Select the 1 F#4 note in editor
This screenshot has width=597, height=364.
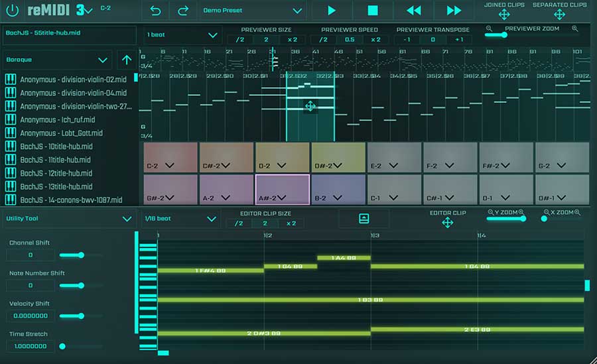coord(210,271)
